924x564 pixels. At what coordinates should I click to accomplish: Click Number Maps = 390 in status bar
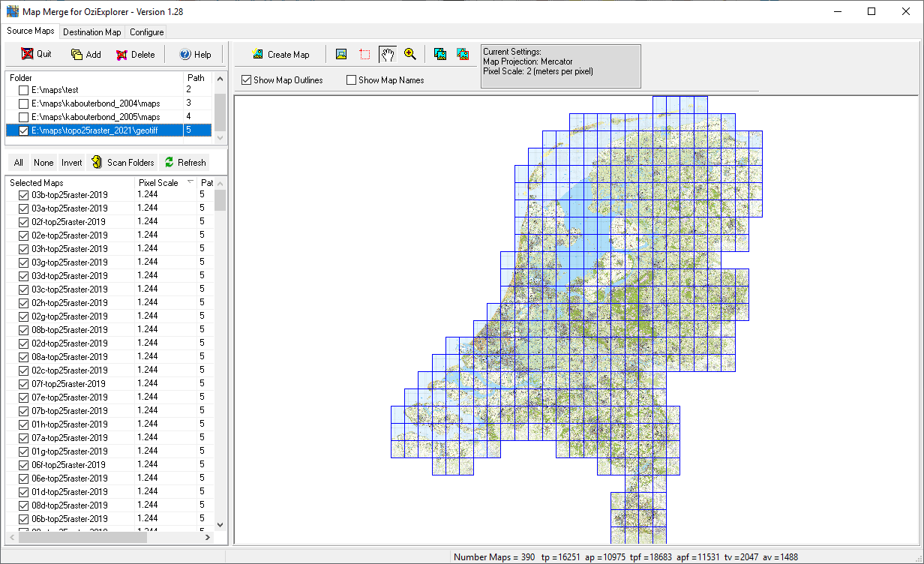coord(495,557)
